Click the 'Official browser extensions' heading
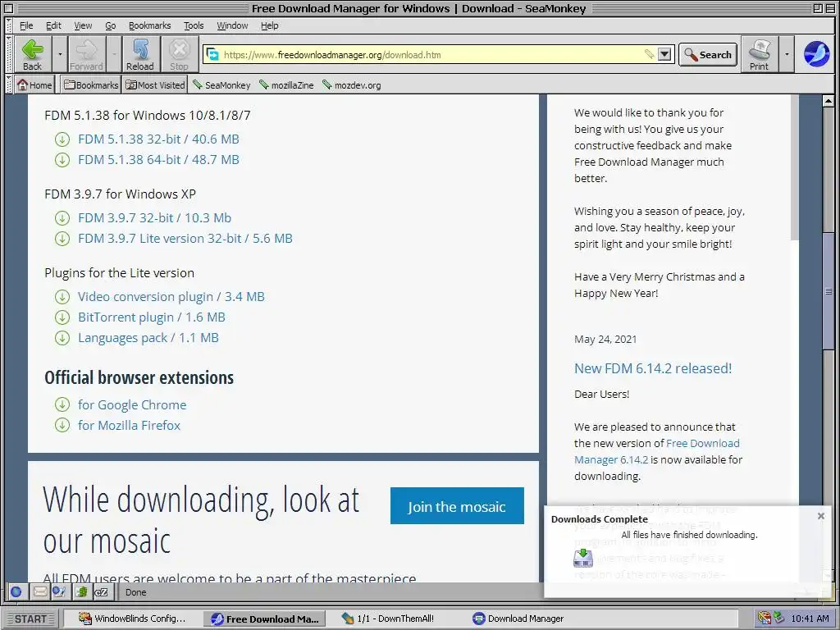The width and height of the screenshot is (840, 630). pyautogui.click(x=139, y=377)
